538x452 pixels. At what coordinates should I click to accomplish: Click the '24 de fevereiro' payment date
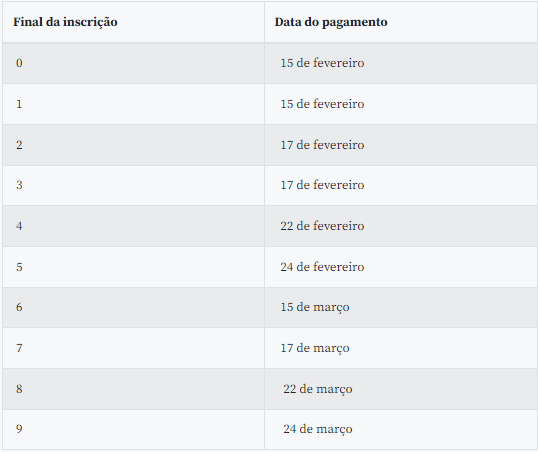pyautogui.click(x=322, y=267)
